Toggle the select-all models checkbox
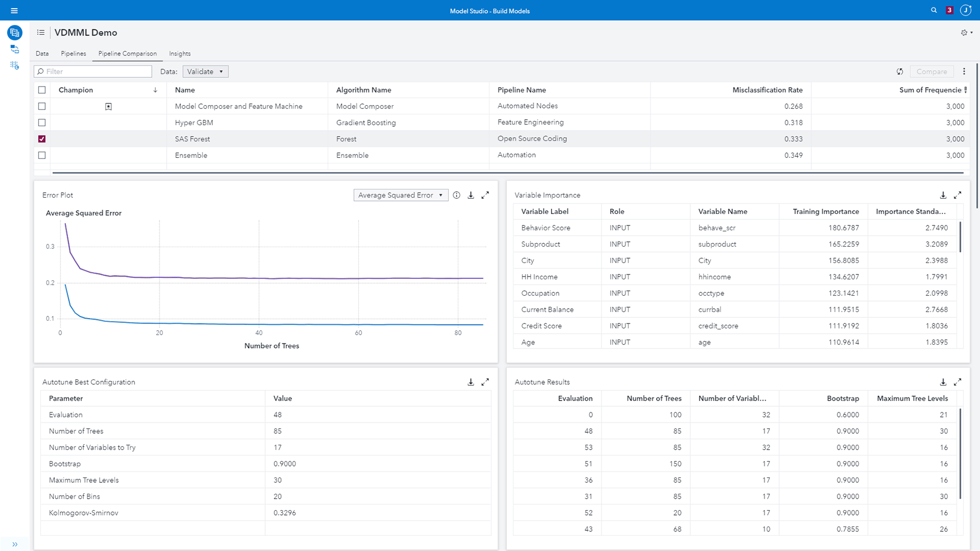This screenshot has height=551, width=980. 42,90
